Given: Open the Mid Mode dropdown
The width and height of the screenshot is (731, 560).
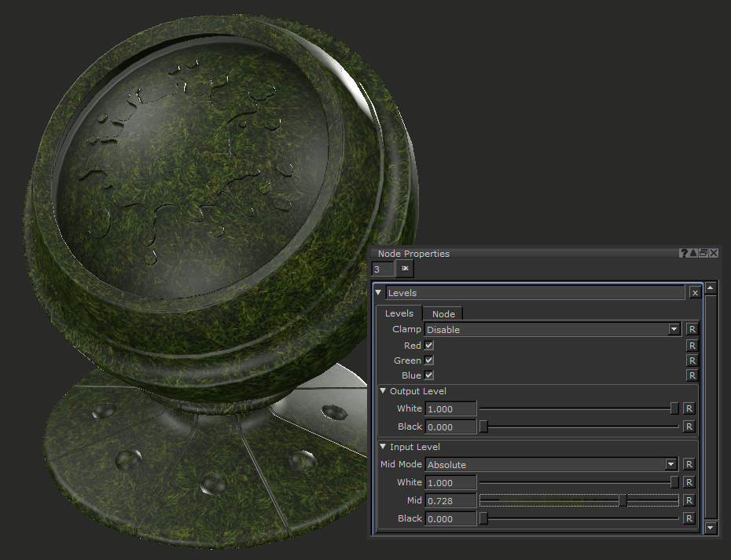Looking at the screenshot, I should click(x=670, y=465).
